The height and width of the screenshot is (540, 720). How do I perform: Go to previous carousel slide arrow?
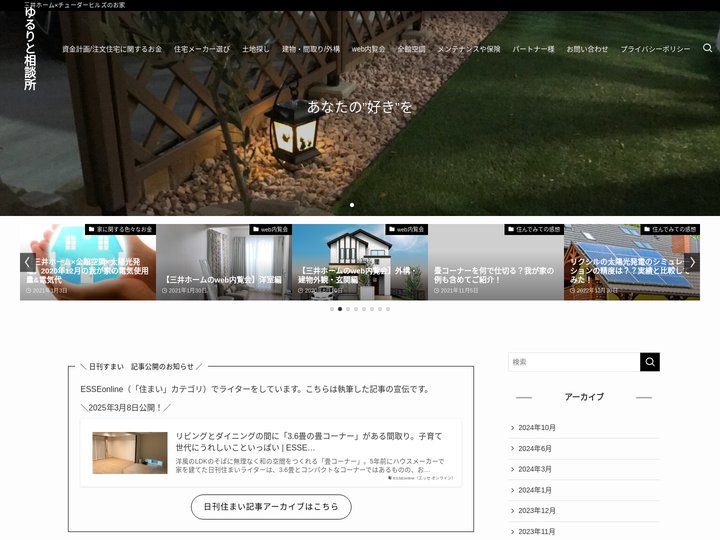[28, 262]
